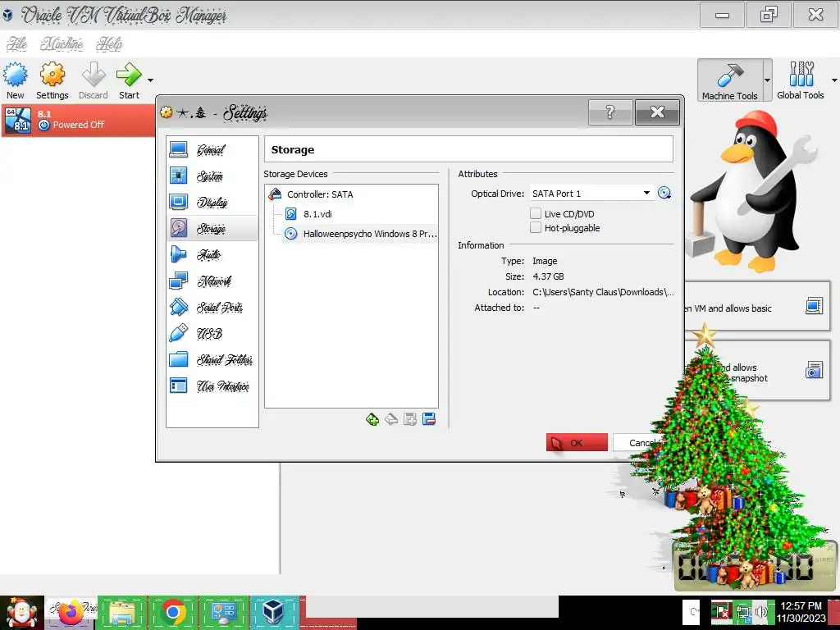Go to the General settings category

point(212,149)
